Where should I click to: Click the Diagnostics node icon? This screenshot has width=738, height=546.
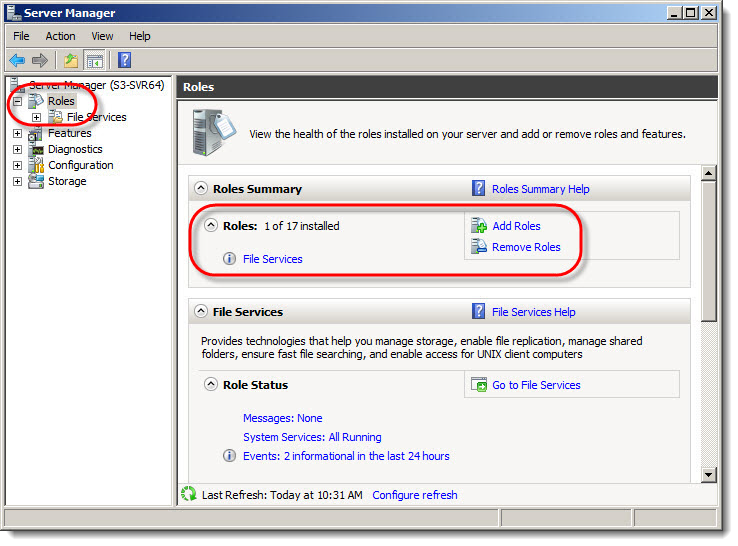[x=36, y=150]
